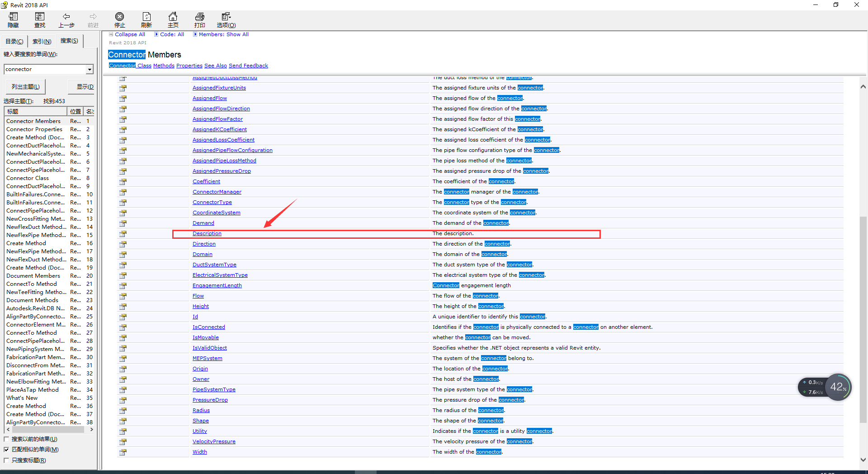Select the Connector Members topic
868x474 pixels.
(33, 121)
